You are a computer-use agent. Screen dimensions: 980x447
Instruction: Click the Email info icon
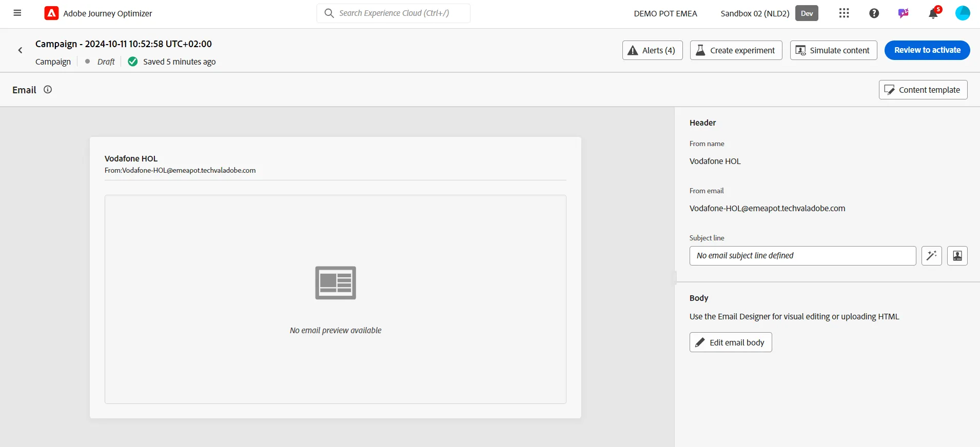click(48, 90)
